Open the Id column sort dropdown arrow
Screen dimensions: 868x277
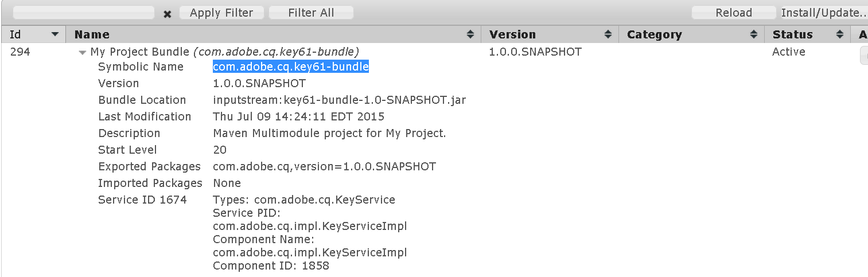(55, 34)
